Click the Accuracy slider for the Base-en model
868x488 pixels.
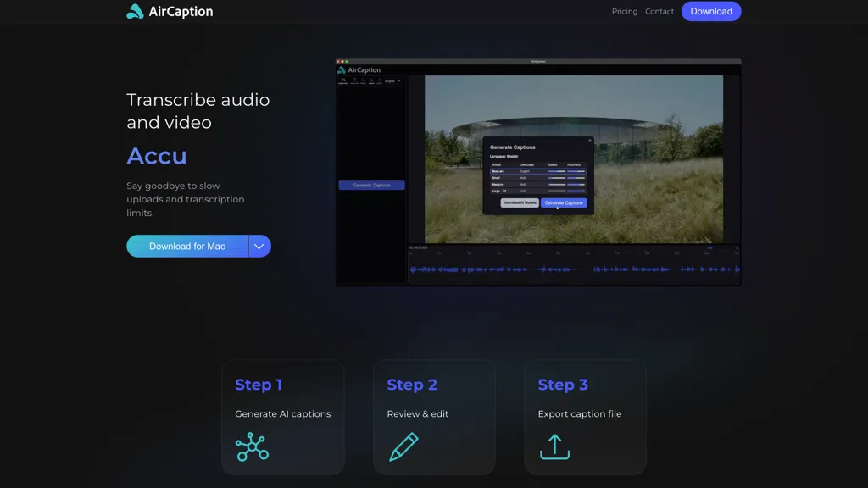click(x=576, y=171)
